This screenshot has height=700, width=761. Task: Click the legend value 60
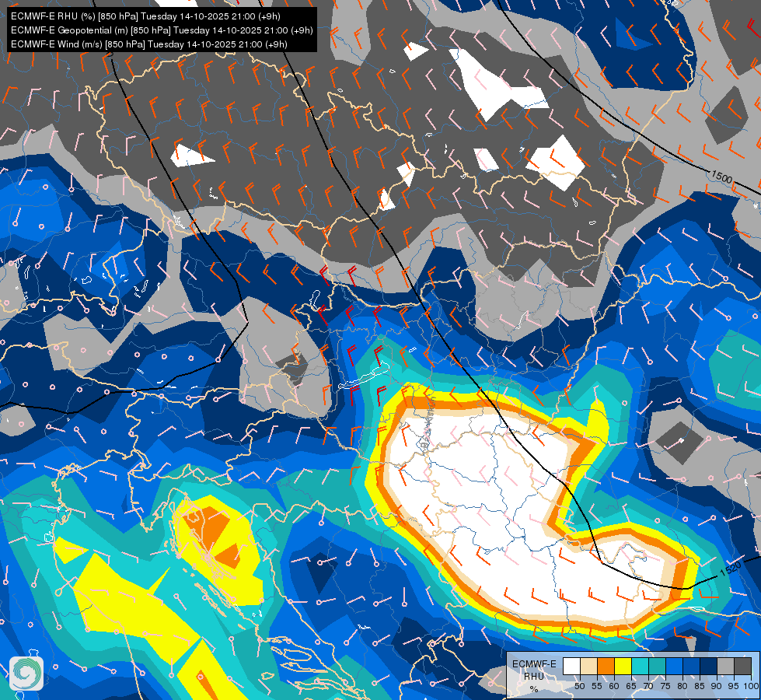tap(614, 686)
